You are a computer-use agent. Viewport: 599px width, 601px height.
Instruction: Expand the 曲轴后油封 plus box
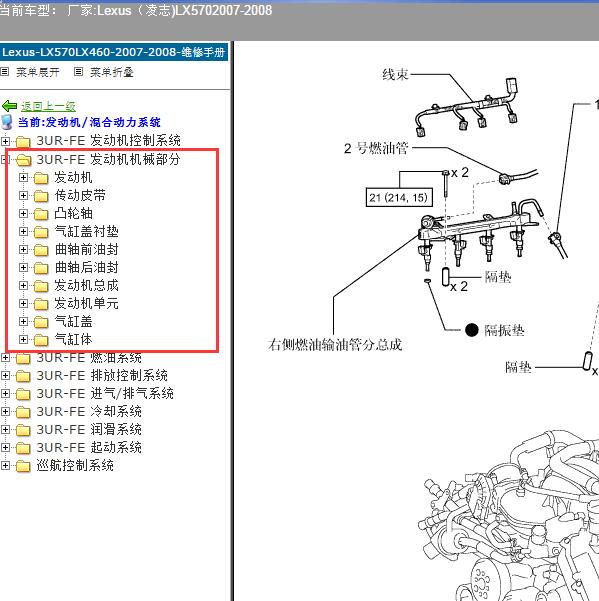pyautogui.click(x=23, y=268)
